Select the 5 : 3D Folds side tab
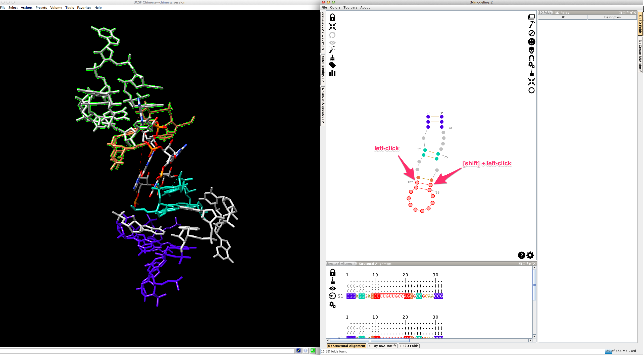Viewport: 644px width, 355px height. coord(640,24)
